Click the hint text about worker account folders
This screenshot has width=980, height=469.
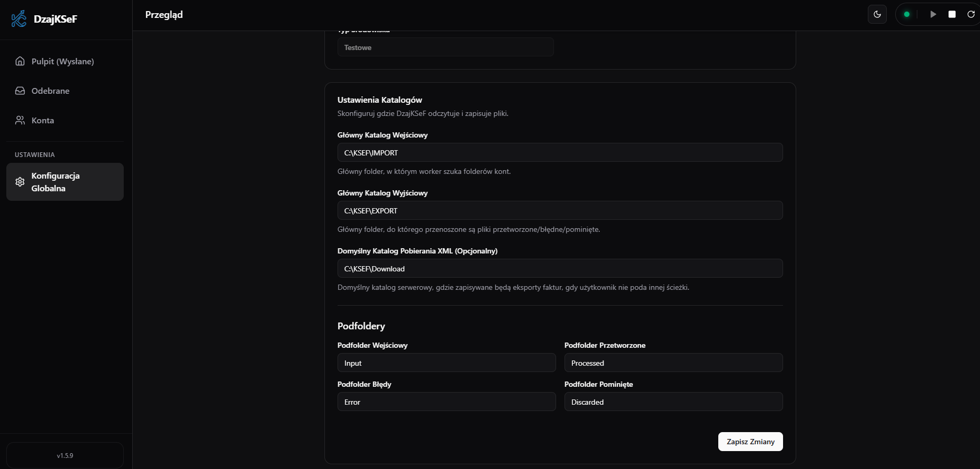[x=424, y=171]
